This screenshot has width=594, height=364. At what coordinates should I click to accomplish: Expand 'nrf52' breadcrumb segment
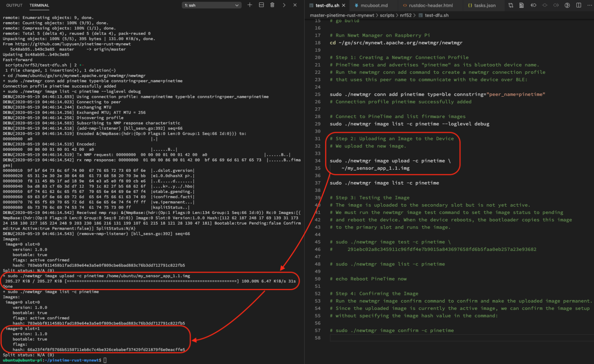(x=406, y=15)
